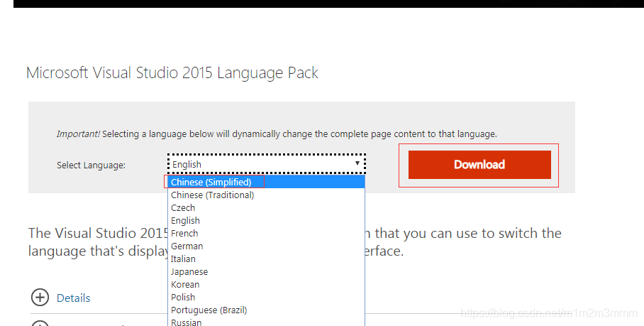Select English in the dropdown list
Image resolution: width=644 pixels, height=326 pixels.
coord(266,220)
